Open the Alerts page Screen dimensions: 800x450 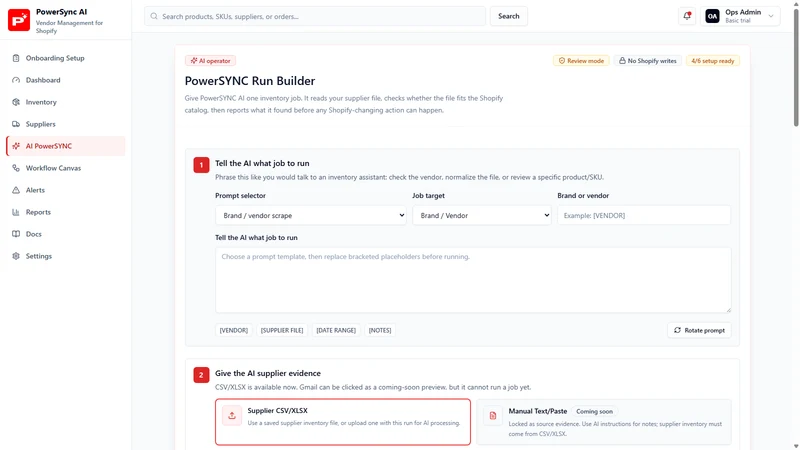pyautogui.click(x=66, y=190)
